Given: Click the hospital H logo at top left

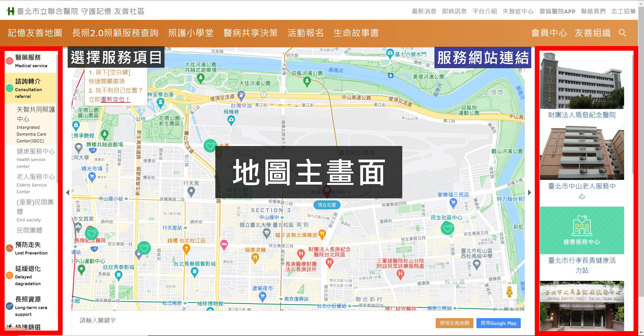Looking at the screenshot, I should pyautogui.click(x=11, y=11).
